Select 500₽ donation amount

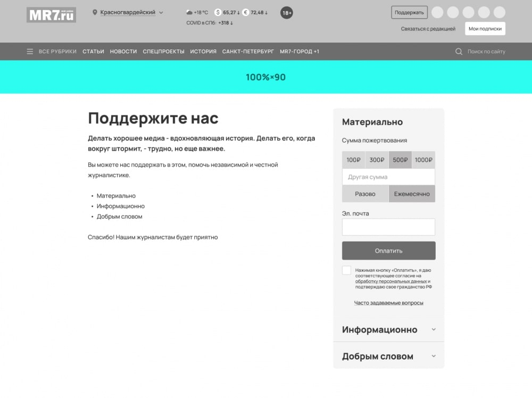[401, 160]
